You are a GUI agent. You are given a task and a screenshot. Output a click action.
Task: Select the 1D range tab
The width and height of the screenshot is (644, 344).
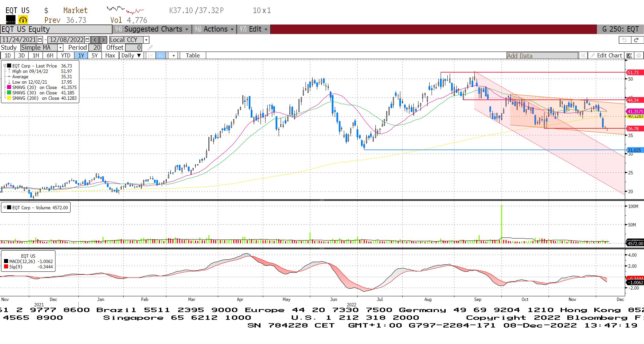(8, 55)
